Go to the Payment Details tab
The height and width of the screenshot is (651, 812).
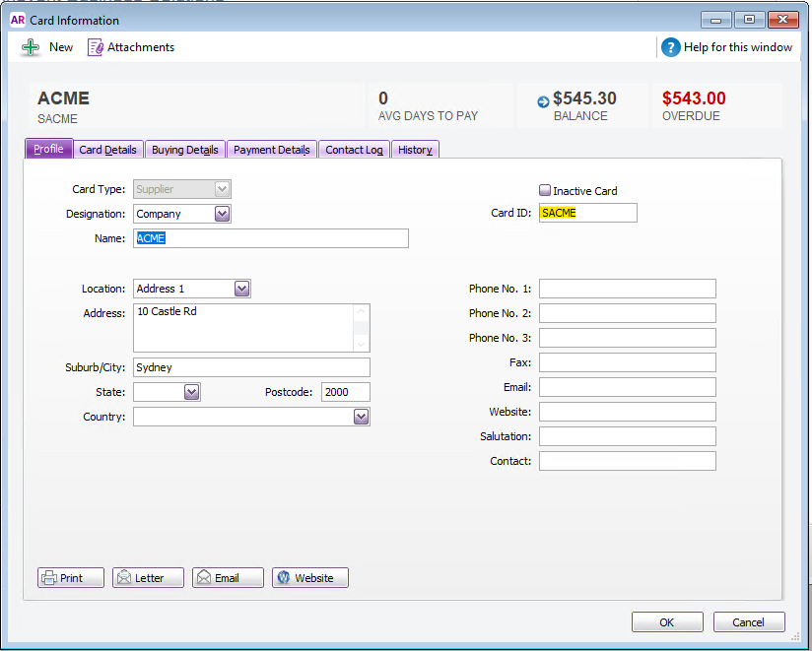click(271, 150)
